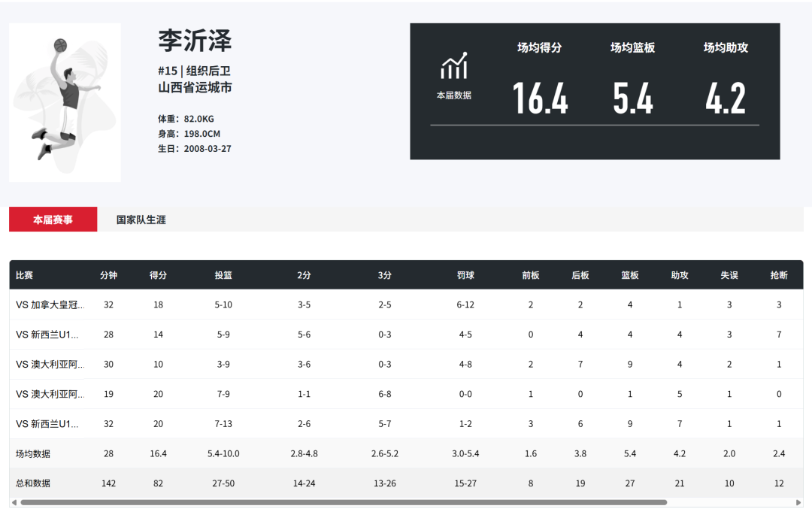Click total shooting value 27-50
Viewport: 812px width, 515px height.
(x=223, y=483)
